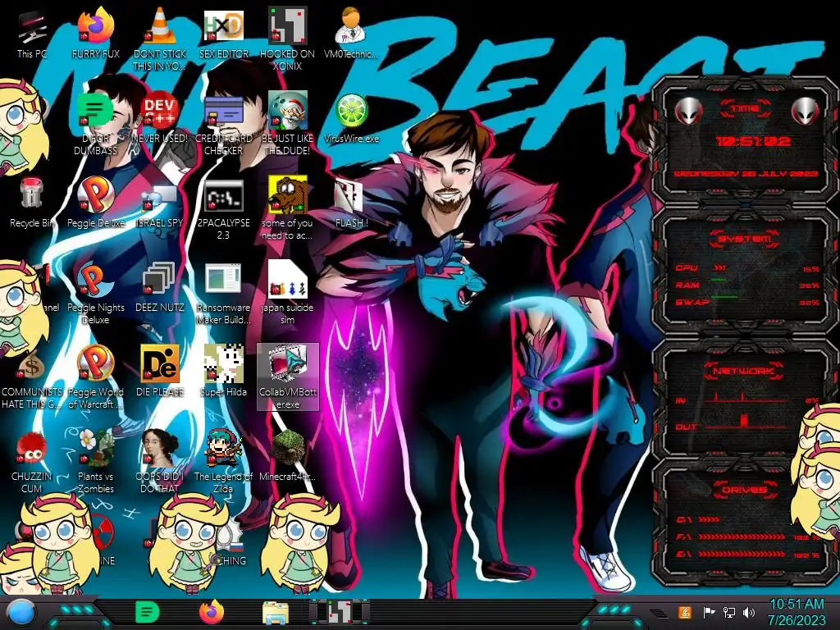Viewport: 840px width, 630px height.
Task: Launch Firefox from the taskbar
Action: point(212,612)
